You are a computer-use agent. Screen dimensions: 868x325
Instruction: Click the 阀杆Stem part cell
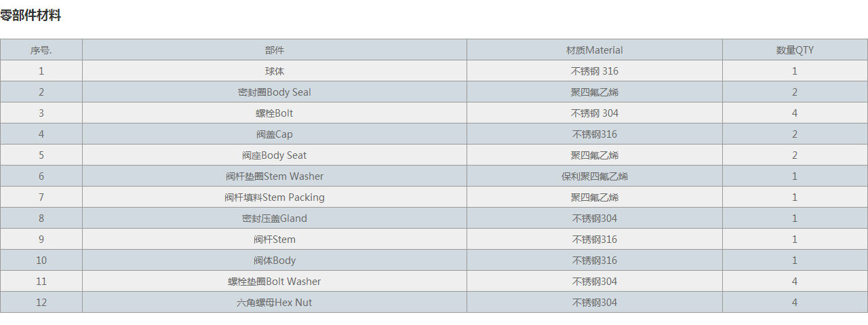click(274, 240)
